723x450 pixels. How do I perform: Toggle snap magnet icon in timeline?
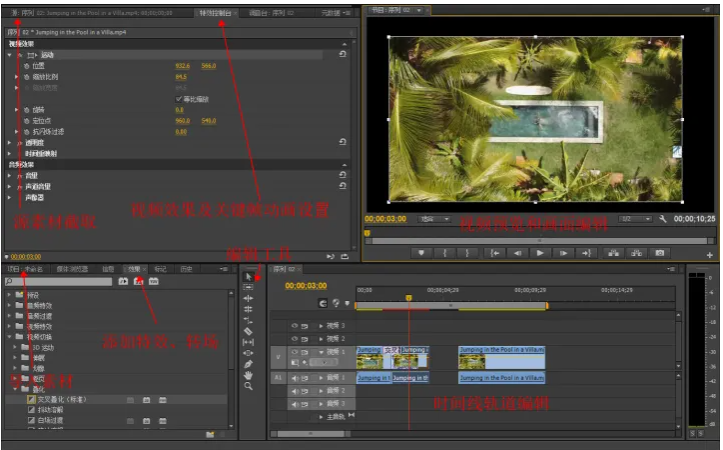323,303
